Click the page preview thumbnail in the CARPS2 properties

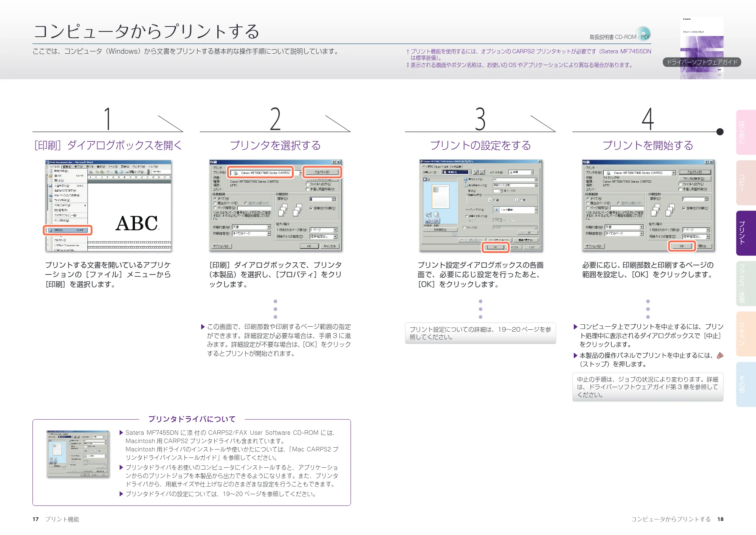pos(440,196)
